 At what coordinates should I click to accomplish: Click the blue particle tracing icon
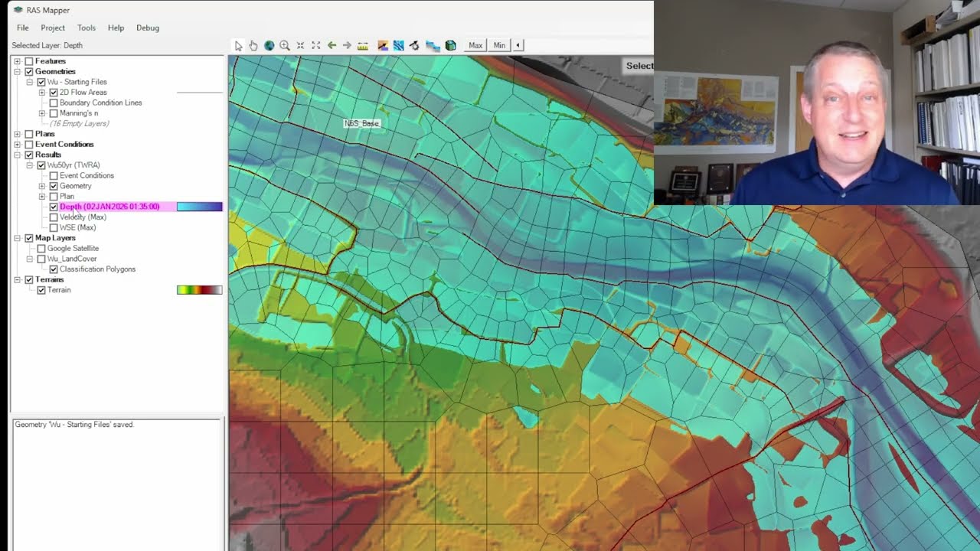[398, 46]
